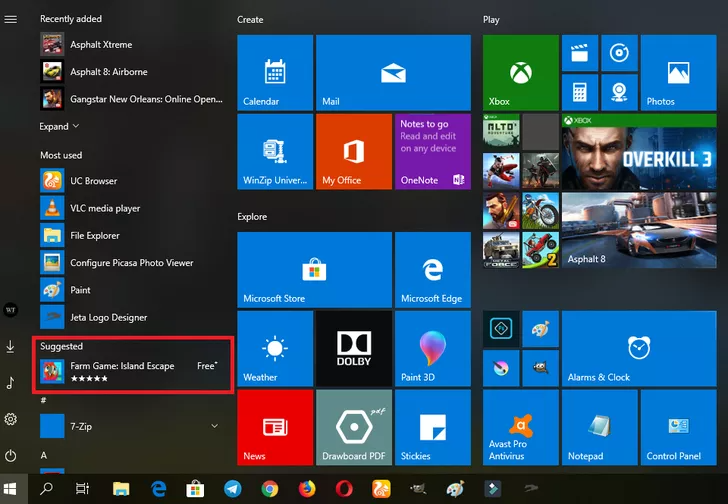Open the Alto's Adventure small tile
Image resolution: width=728 pixels, height=504 pixels.
click(x=501, y=132)
